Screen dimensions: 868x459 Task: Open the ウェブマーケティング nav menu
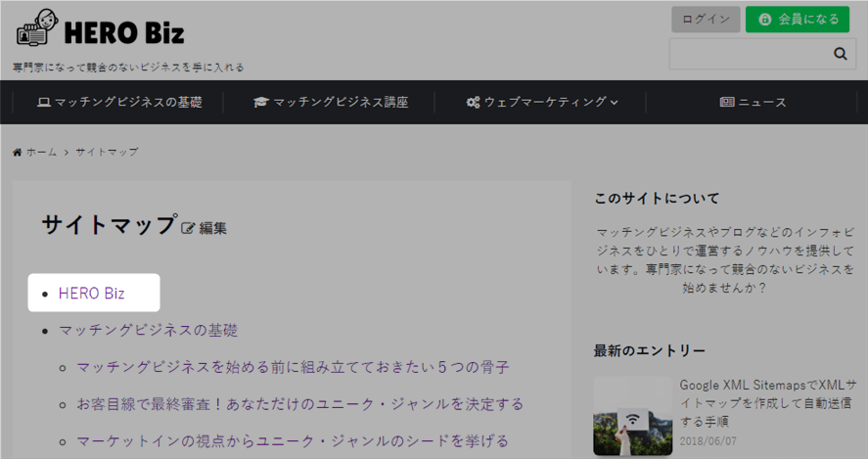tap(542, 103)
